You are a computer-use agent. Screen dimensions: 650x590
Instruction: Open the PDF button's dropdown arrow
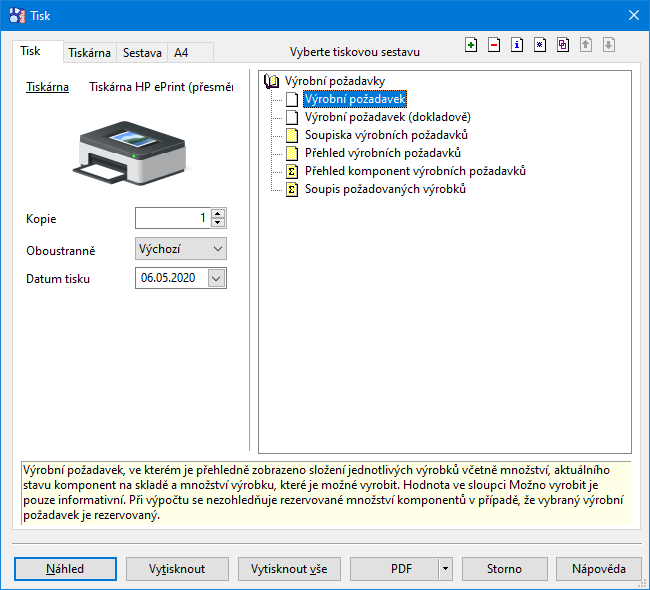coord(445,569)
